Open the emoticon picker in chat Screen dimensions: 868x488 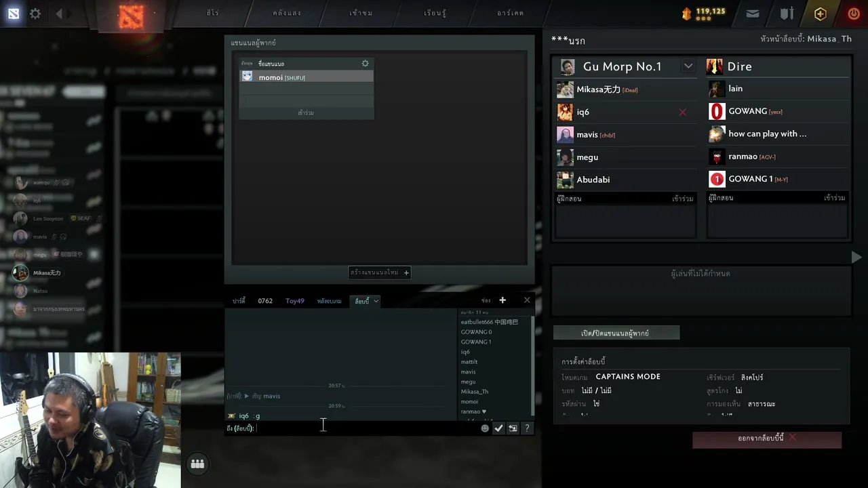(x=485, y=428)
